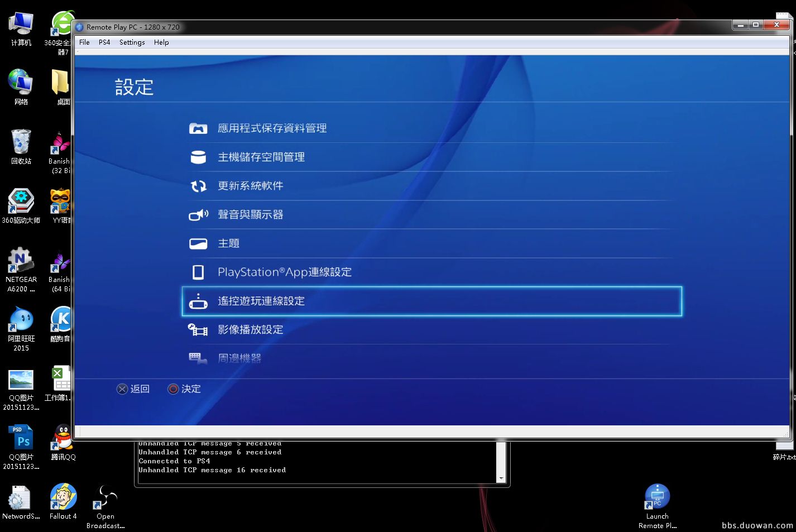Click the 主題 theme icon
Viewport: 796px width, 532px height.
pos(198,244)
